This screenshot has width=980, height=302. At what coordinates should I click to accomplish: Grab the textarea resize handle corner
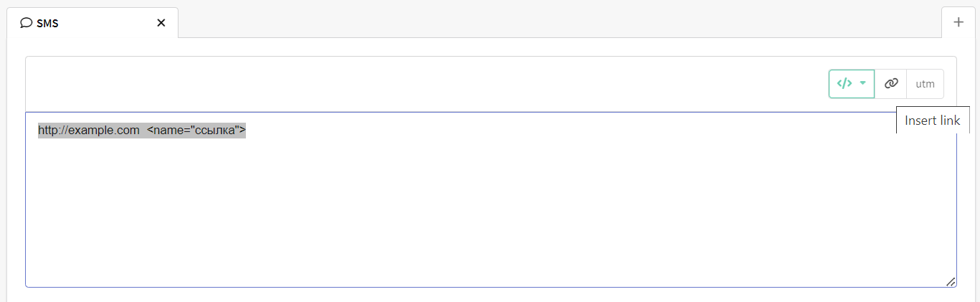coord(951,281)
